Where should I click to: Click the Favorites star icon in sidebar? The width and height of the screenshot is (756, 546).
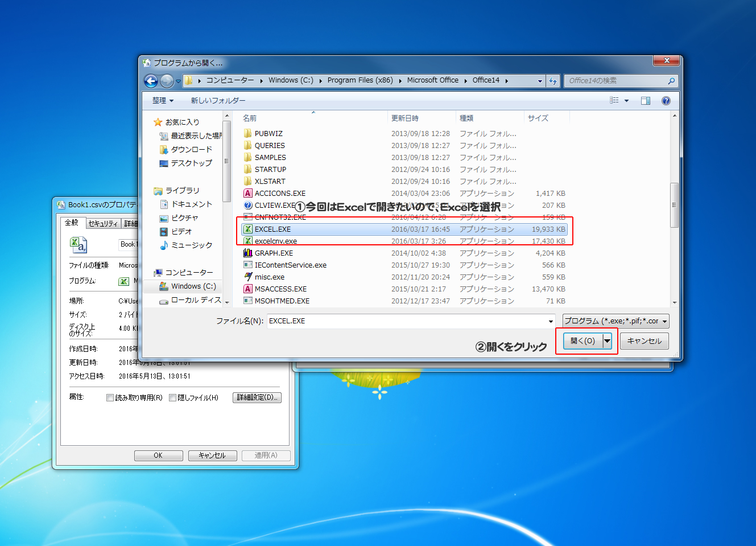(158, 122)
